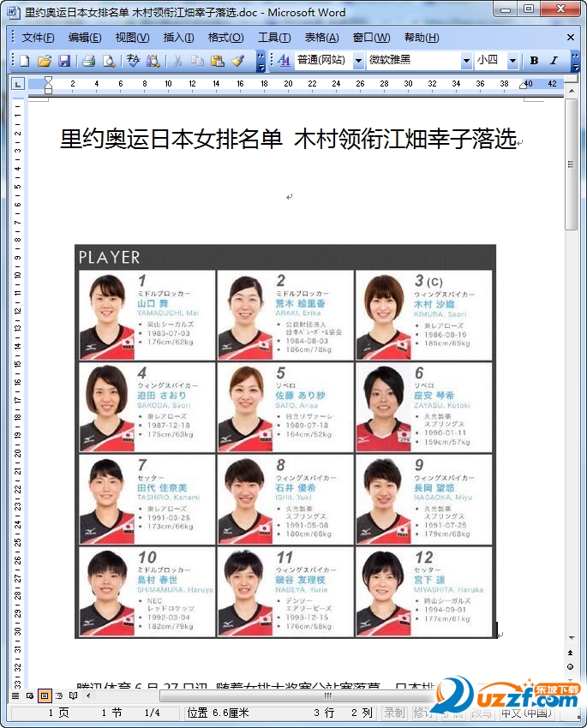This screenshot has width=587, height=728.
Task: Click the tab stop selector on ruler
Action: click(18, 84)
